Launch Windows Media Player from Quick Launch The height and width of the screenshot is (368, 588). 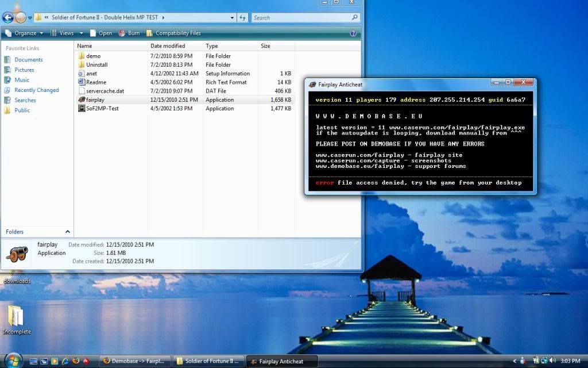[55, 361]
